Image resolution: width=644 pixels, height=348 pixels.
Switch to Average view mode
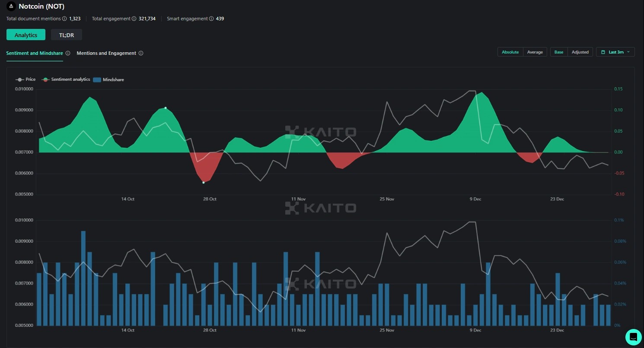tap(535, 52)
